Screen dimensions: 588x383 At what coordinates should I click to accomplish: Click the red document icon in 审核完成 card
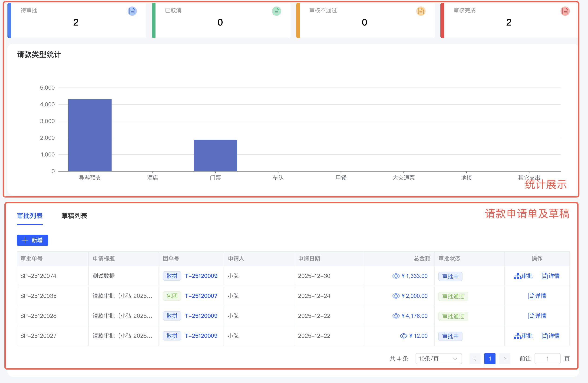(565, 11)
